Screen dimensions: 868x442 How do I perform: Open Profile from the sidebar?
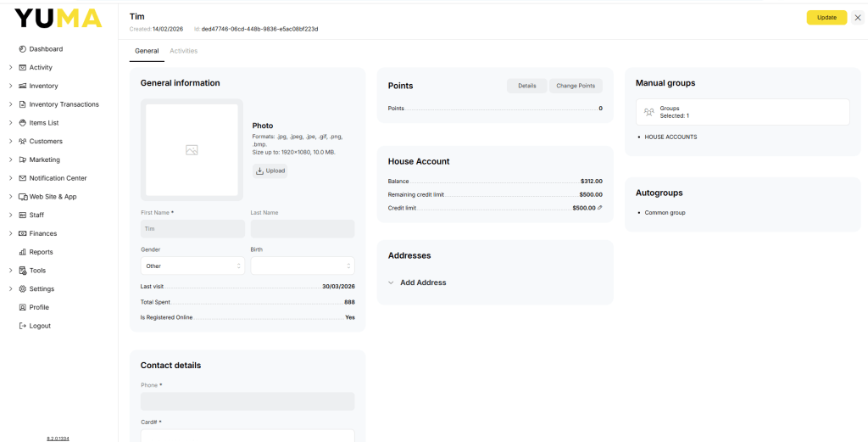39,307
